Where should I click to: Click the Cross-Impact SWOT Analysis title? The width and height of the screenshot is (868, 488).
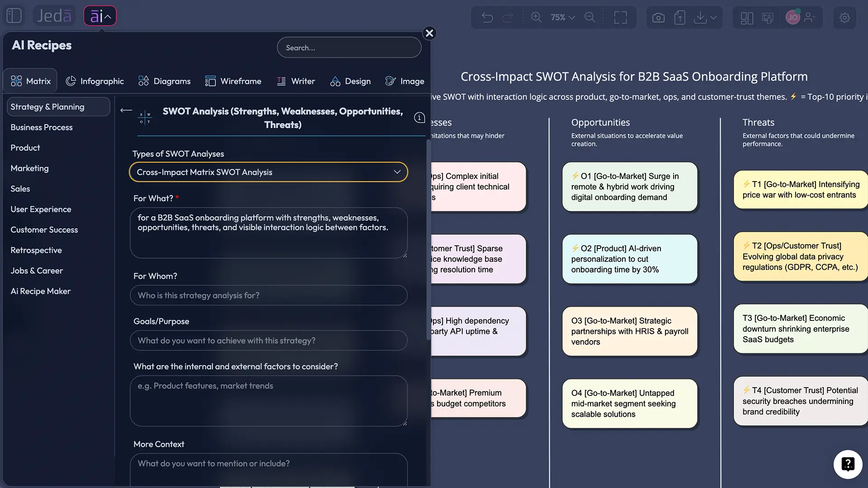click(x=634, y=76)
